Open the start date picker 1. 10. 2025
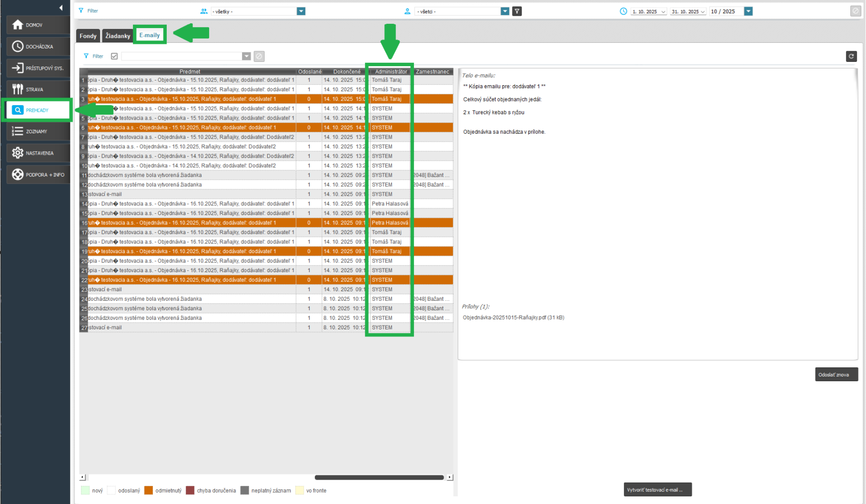 (649, 11)
